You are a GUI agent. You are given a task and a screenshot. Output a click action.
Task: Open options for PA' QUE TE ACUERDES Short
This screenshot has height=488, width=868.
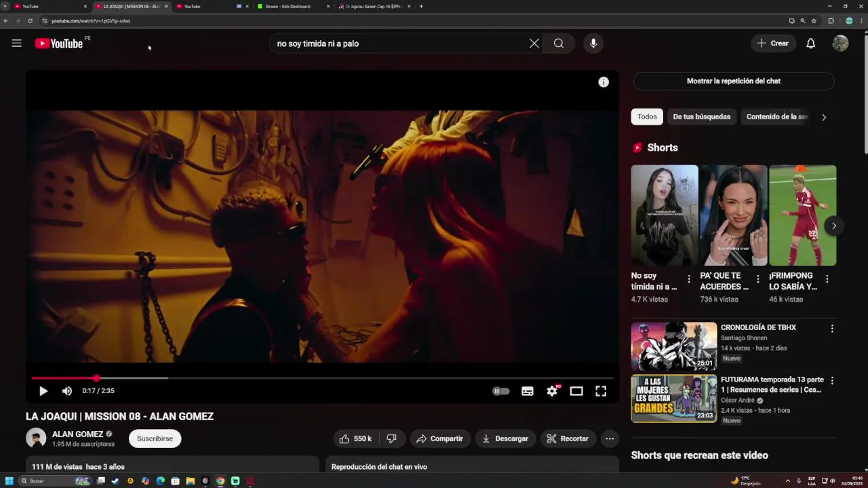[x=758, y=279]
